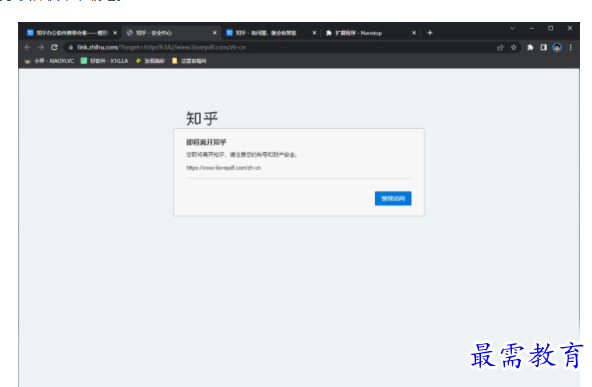592x387 pixels.
Task: Bookmark this page with the star icon
Action: (513, 48)
